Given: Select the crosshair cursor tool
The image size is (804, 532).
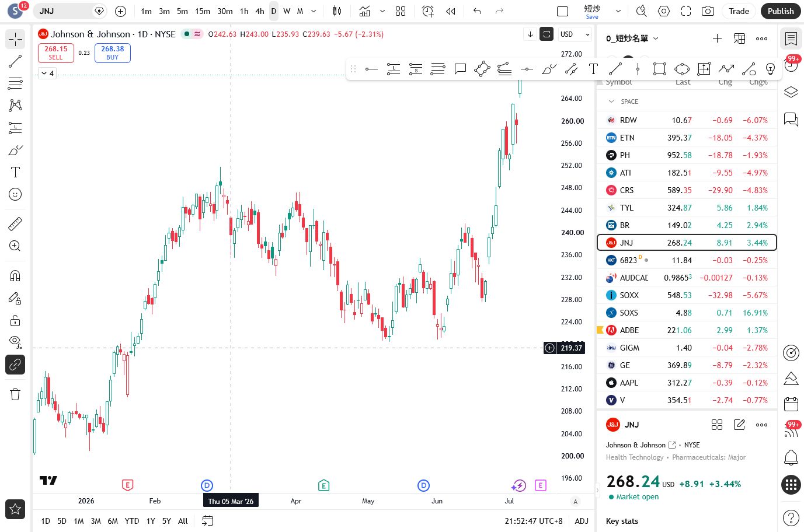Looking at the screenshot, I should click(15, 39).
